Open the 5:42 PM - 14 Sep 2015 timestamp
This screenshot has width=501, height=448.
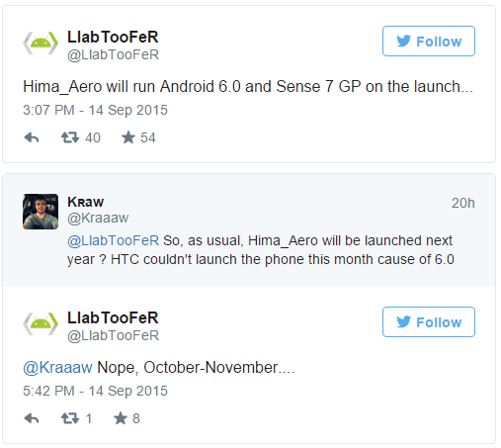[x=95, y=391]
